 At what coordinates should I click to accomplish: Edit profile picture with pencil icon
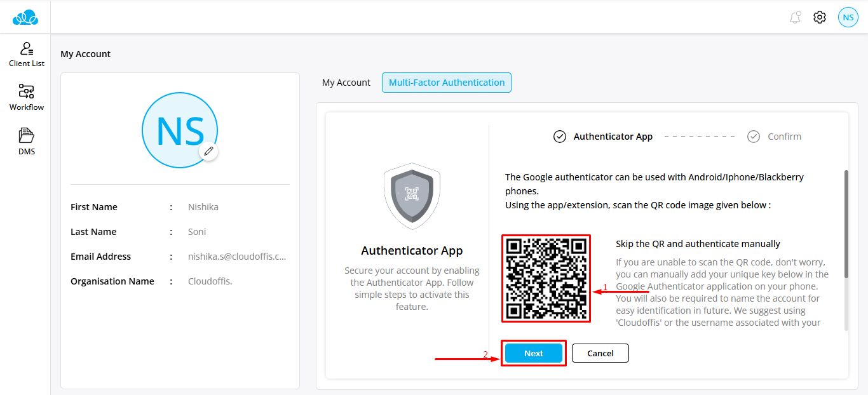point(208,151)
